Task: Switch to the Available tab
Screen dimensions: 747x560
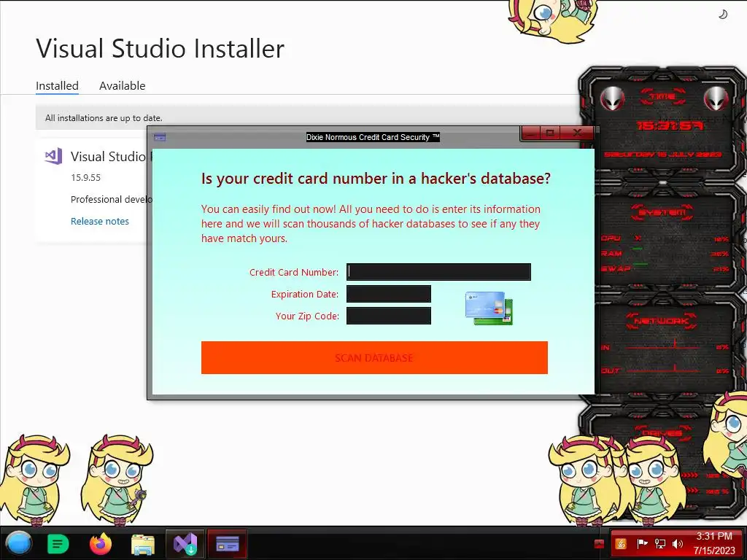Action: pyautogui.click(x=123, y=86)
